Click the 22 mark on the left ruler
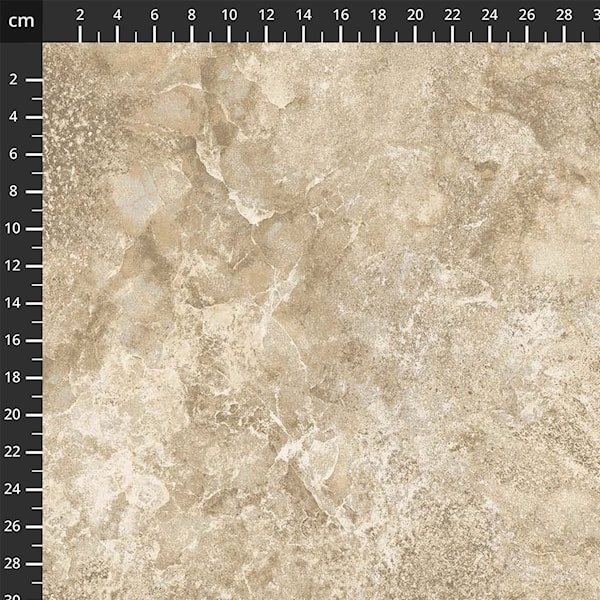The width and height of the screenshot is (600, 600). tap(15, 452)
